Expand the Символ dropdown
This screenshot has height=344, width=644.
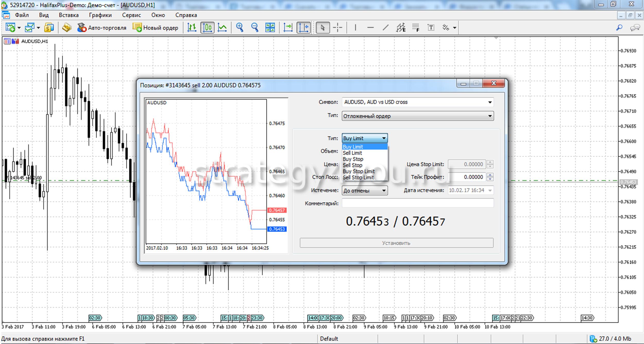point(490,102)
